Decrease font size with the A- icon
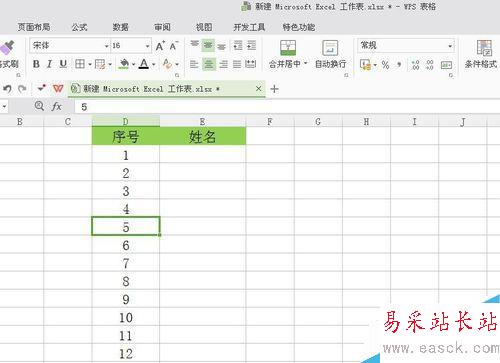 (x=174, y=46)
